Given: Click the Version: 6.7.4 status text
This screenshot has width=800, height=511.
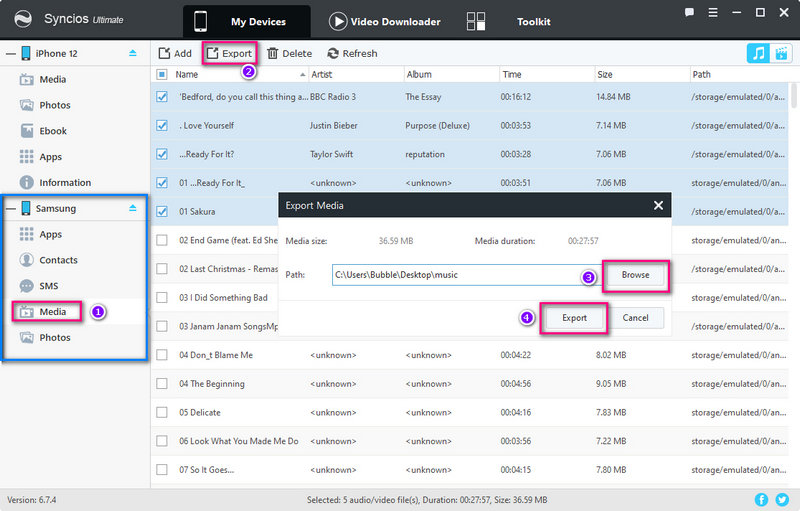Looking at the screenshot, I should (x=32, y=500).
